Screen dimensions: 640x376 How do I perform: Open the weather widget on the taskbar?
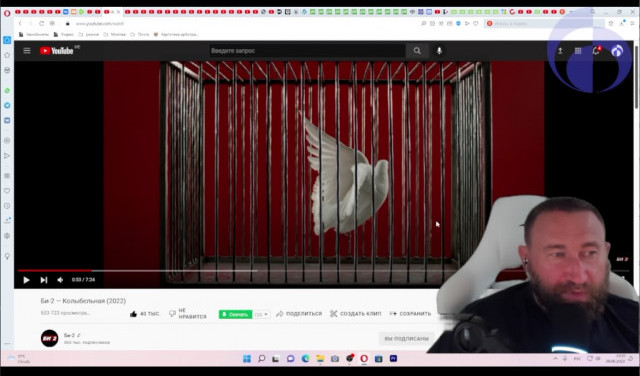[x=19, y=359]
